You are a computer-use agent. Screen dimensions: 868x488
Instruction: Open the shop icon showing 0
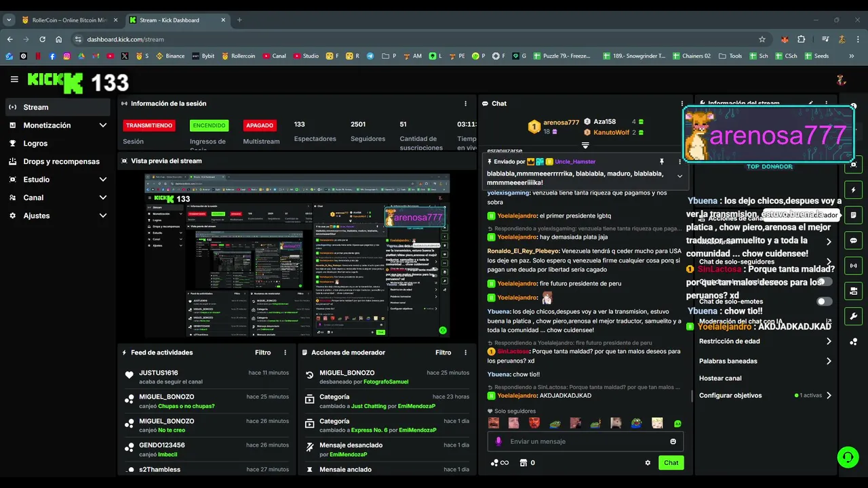[x=527, y=463]
